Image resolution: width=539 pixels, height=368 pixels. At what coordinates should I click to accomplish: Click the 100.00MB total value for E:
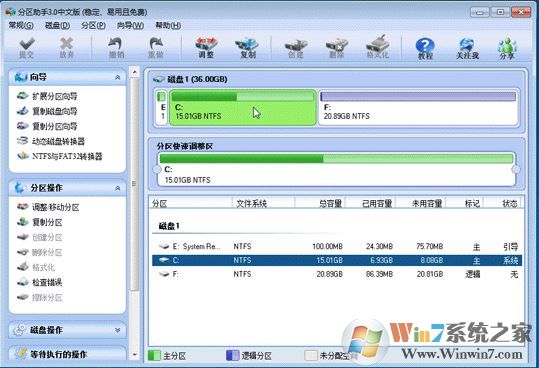[327, 246]
